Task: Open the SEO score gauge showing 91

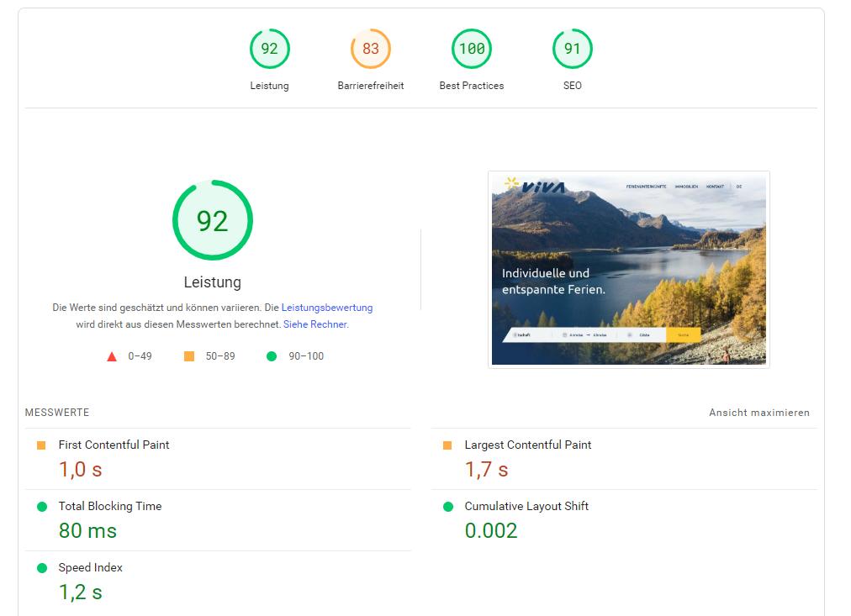Action: (572, 49)
